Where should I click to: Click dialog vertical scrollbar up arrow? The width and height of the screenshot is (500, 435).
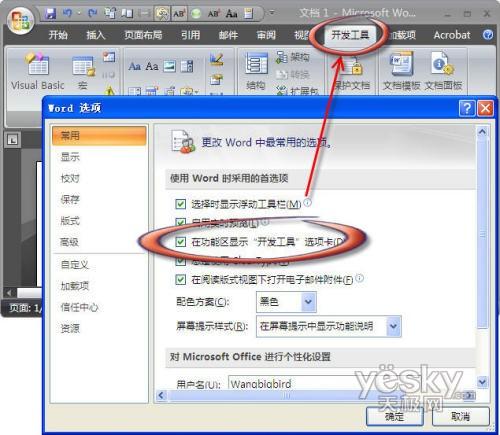(x=482, y=132)
